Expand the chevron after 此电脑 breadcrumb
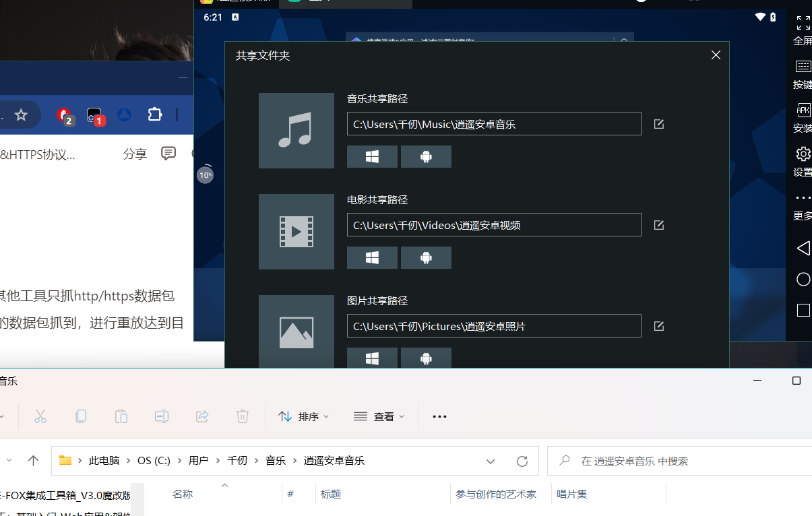The width and height of the screenshot is (812, 516). coord(129,461)
